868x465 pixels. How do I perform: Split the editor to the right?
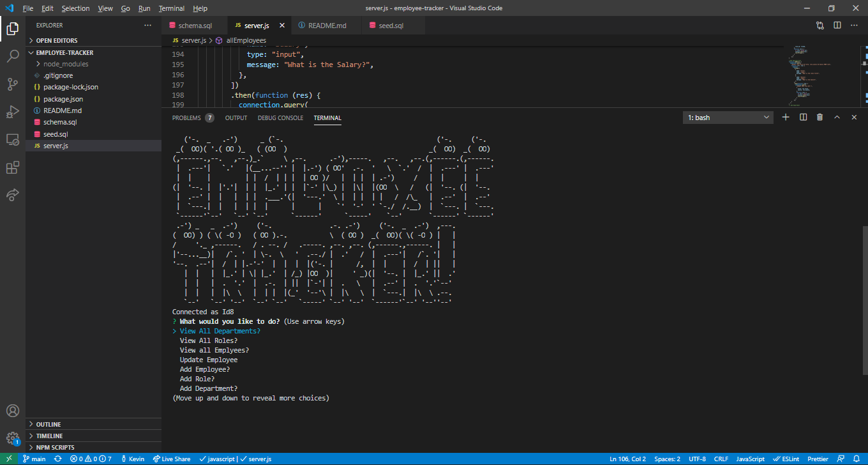837,26
